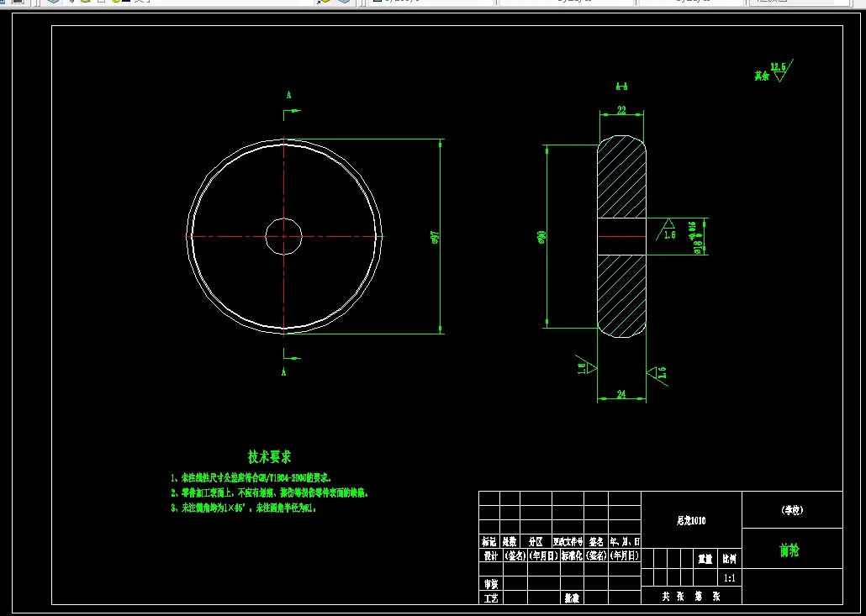866x616 pixels.
Task: Pick the 设计 row label
Action: (x=490, y=555)
